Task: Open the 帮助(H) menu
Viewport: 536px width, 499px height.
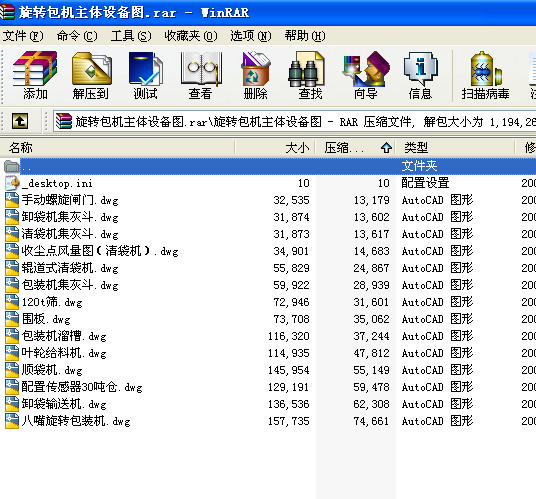Action: (x=305, y=36)
